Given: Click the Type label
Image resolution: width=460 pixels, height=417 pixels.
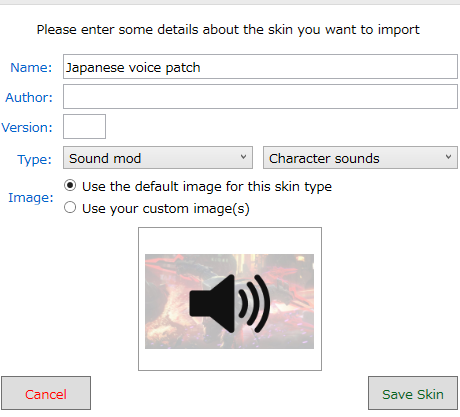Looking at the screenshot, I should [35, 160].
